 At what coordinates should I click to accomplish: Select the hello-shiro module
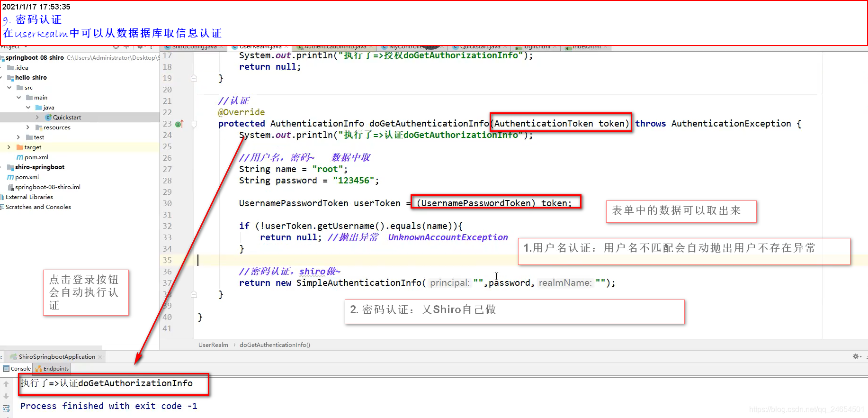click(x=31, y=77)
